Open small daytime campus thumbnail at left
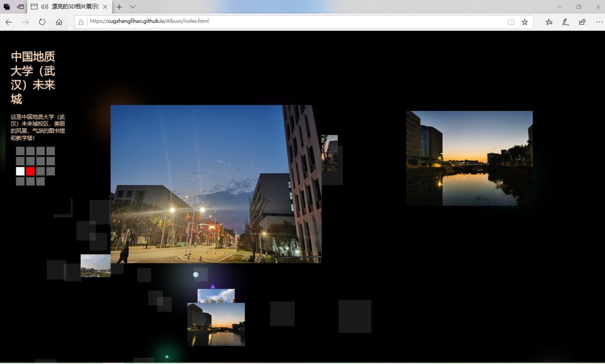The width and height of the screenshot is (605, 364). click(x=96, y=265)
